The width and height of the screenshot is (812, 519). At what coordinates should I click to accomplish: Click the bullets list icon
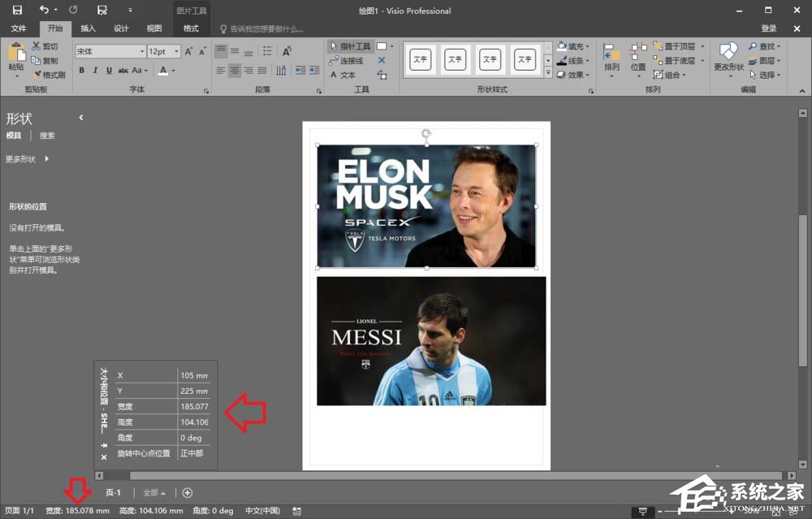[x=267, y=50]
